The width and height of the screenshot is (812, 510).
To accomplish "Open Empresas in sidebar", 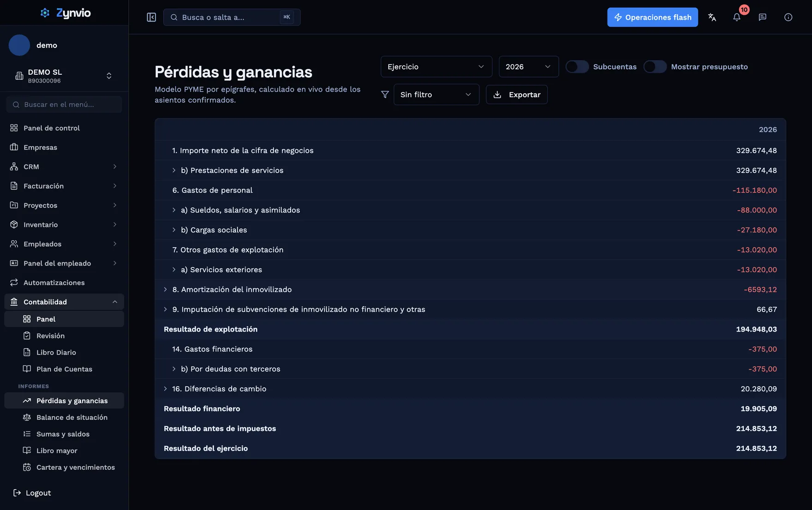I will pos(64,147).
